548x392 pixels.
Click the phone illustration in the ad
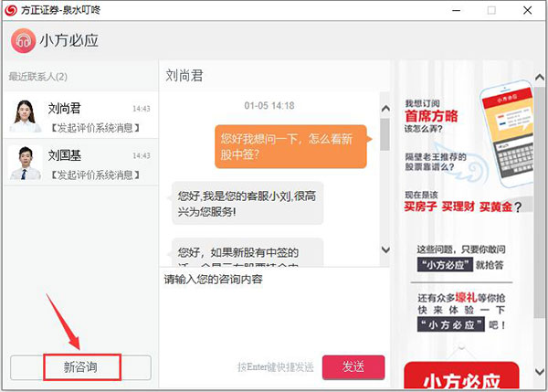[508, 132]
